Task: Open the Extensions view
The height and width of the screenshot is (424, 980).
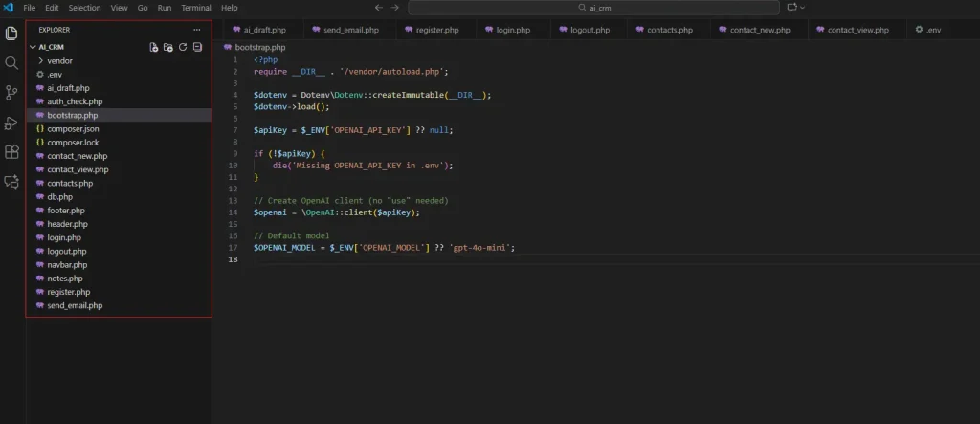Action: [11, 152]
